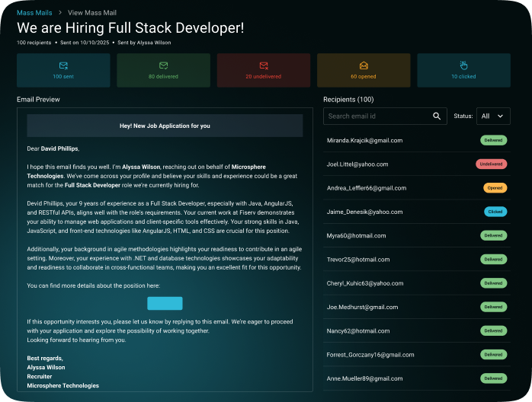Click recipient Nancy62@hotmail.com

click(x=358, y=331)
